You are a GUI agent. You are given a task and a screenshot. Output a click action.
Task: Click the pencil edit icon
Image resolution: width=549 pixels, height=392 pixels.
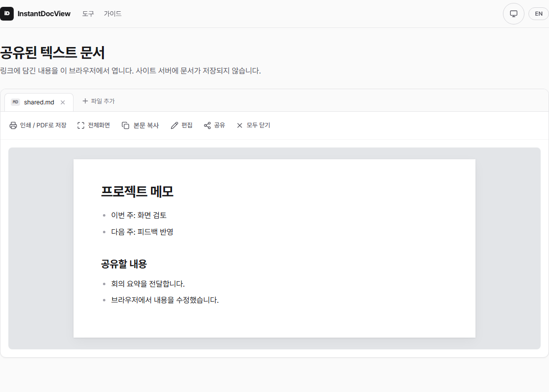175,125
